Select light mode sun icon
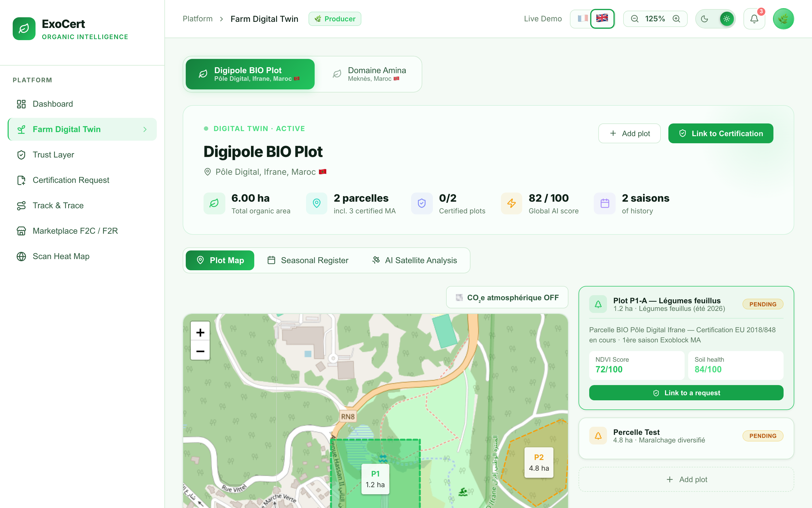Viewport: 812px width, 508px height. pyautogui.click(x=726, y=19)
